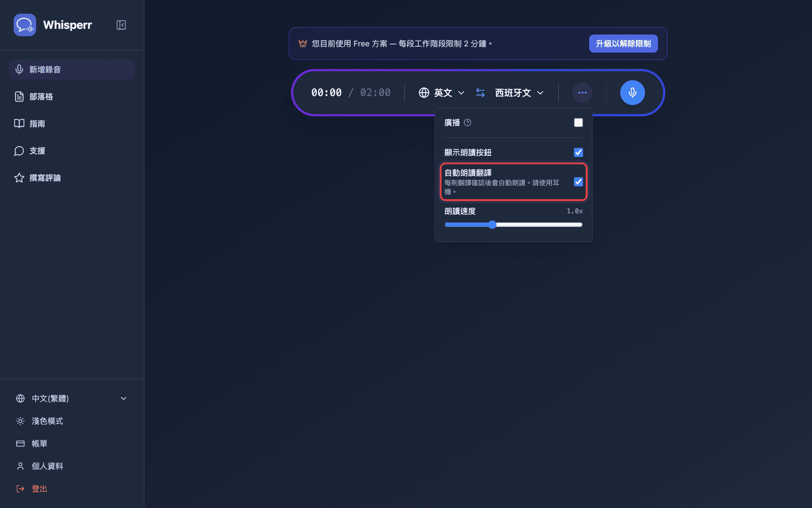
Task: Click 登出 to sign out
Action: (x=72, y=489)
